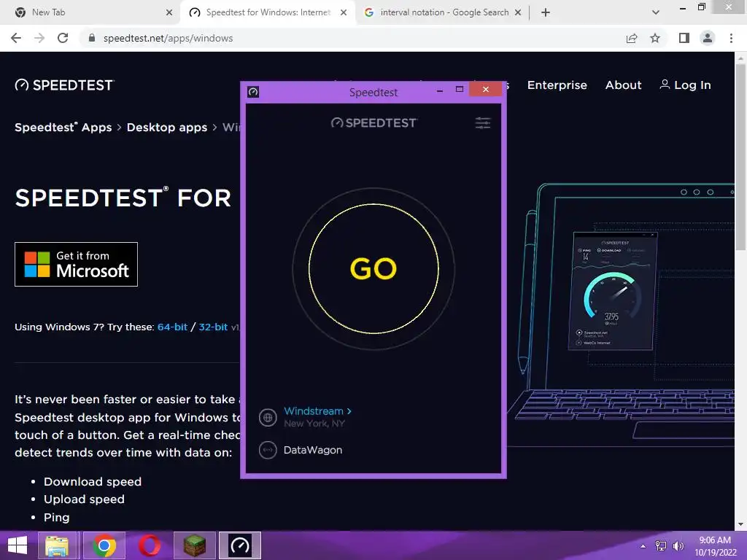Maximize the Speedtest app window
The image size is (747, 560).
pyautogui.click(x=460, y=90)
